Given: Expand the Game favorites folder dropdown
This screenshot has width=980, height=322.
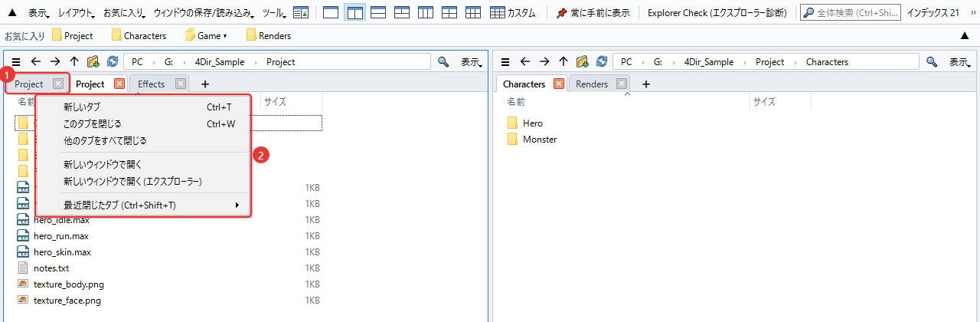Looking at the screenshot, I should pyautogui.click(x=224, y=36).
